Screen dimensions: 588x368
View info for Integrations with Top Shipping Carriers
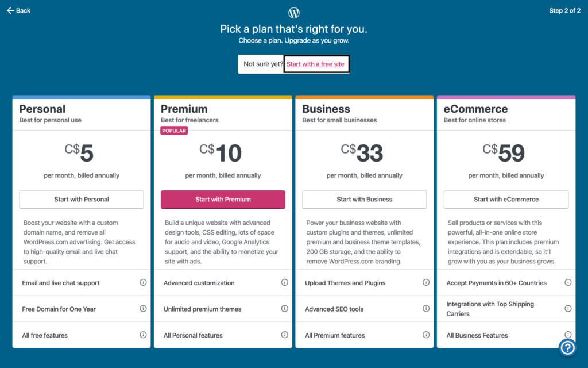tap(568, 309)
